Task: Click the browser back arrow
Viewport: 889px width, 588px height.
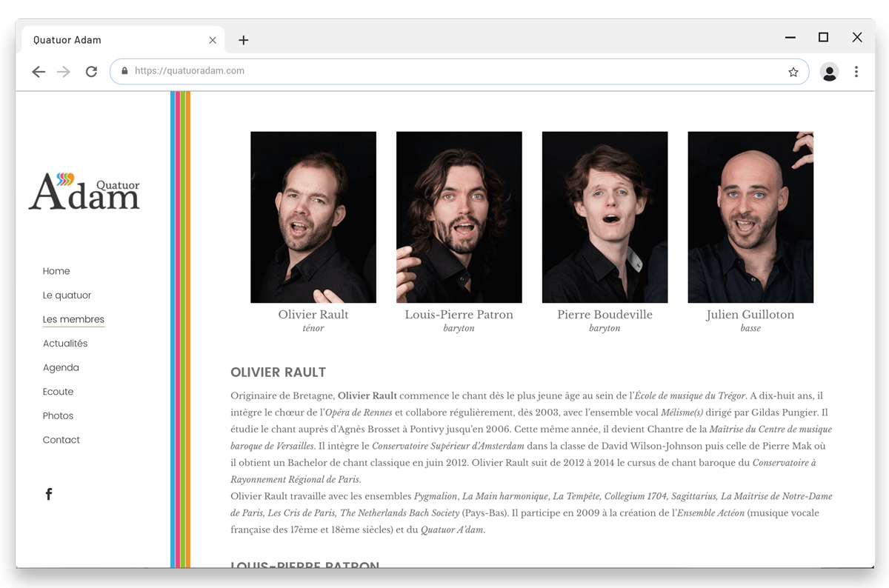Action: point(39,72)
